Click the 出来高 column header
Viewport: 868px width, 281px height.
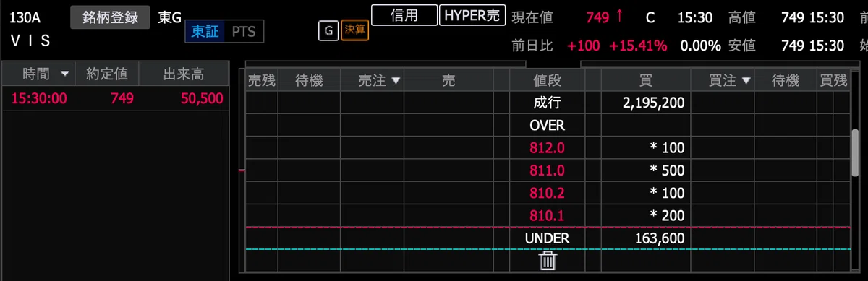click(x=184, y=74)
